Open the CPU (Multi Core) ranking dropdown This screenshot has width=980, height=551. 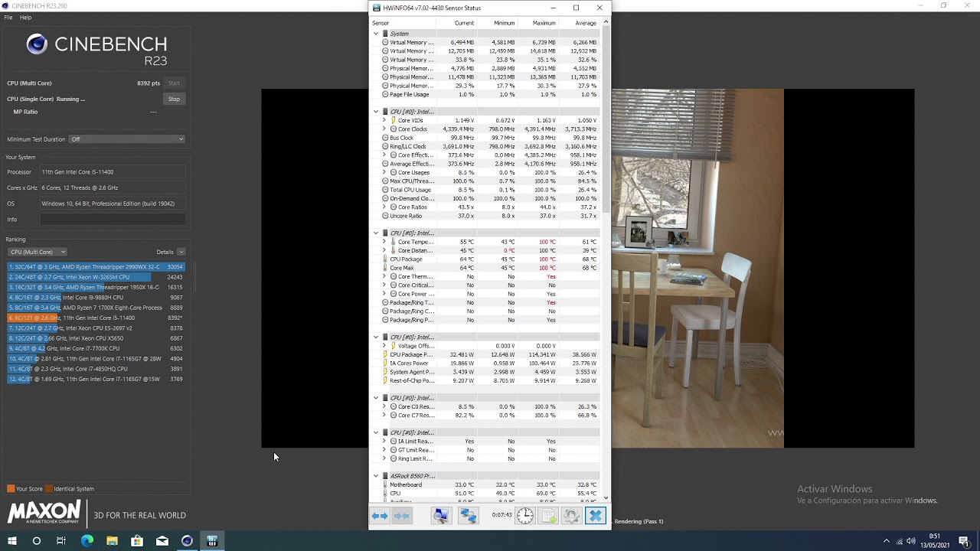pyautogui.click(x=37, y=252)
